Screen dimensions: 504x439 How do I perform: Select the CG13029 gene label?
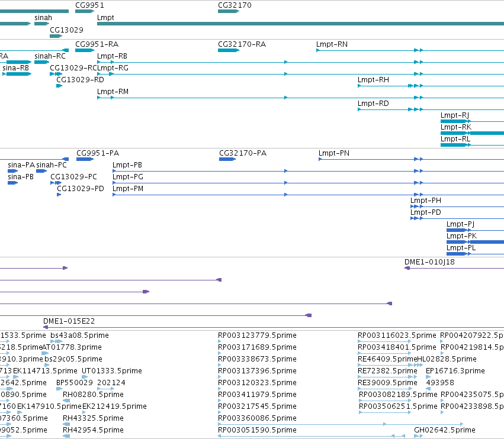[66, 30]
